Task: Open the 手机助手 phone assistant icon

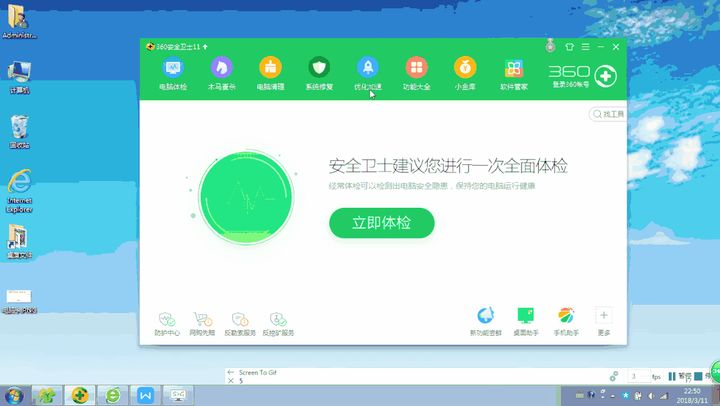Action: point(566,321)
